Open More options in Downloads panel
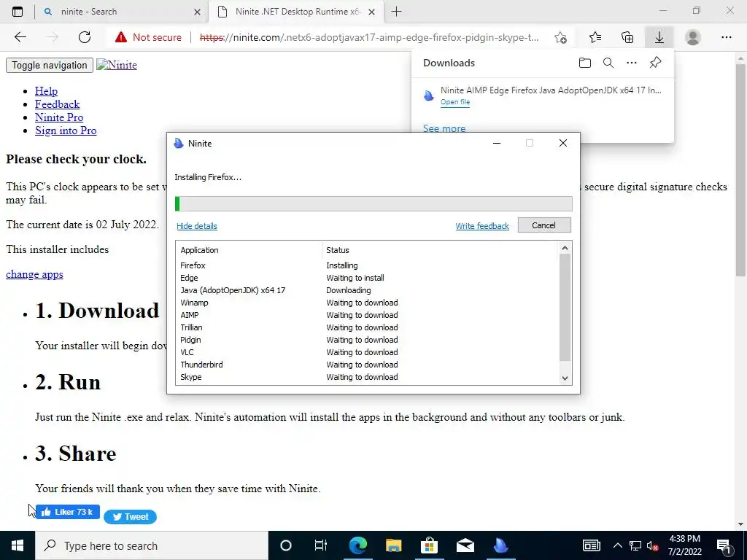 click(632, 63)
